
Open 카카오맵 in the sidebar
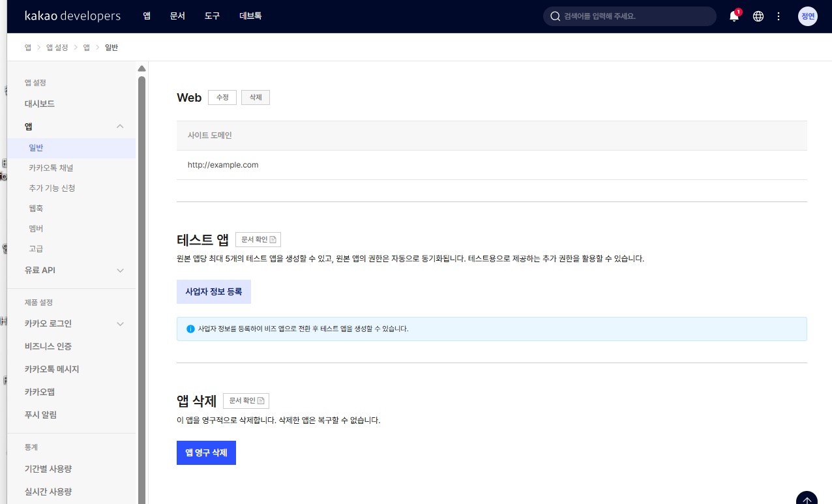(40, 392)
